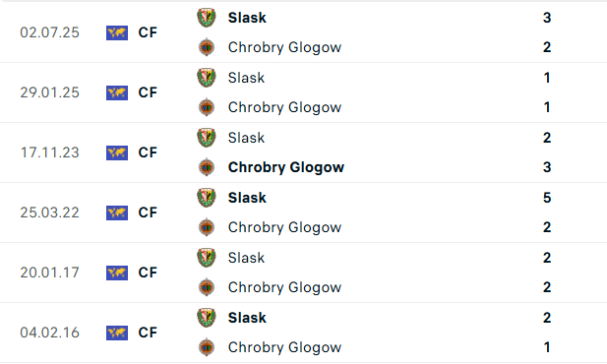Click the world flag icon beside 25.03.22
The image size is (607, 364).
(x=117, y=212)
